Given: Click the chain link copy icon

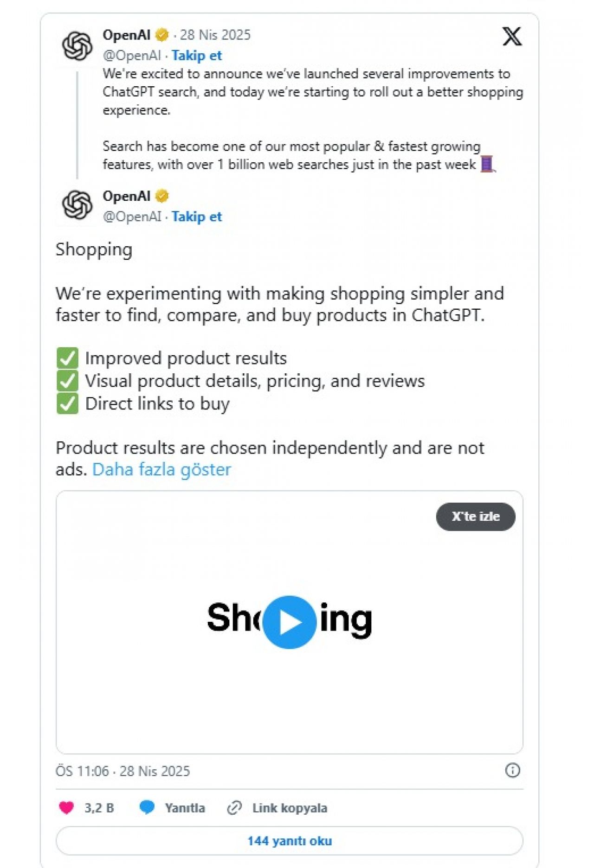Looking at the screenshot, I should (x=234, y=808).
